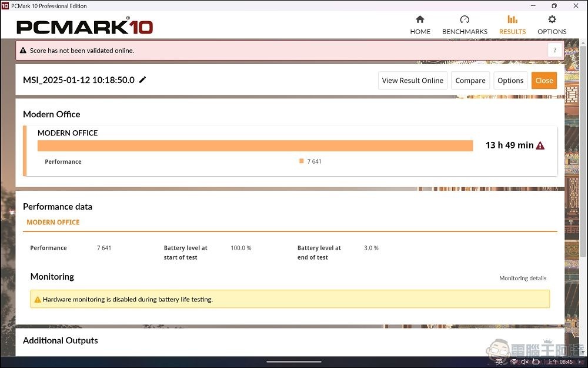
Task: Open the result Options button
Action: click(x=510, y=81)
